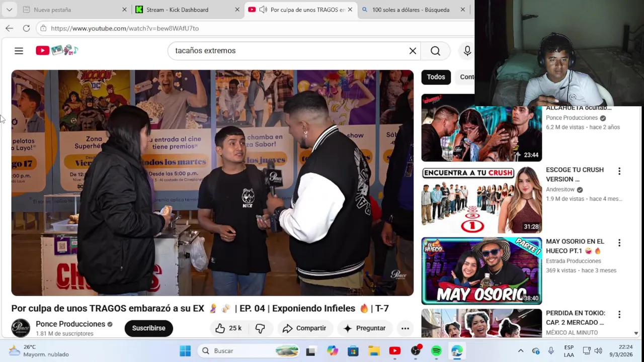Open the Windows Start menu

(x=185, y=351)
